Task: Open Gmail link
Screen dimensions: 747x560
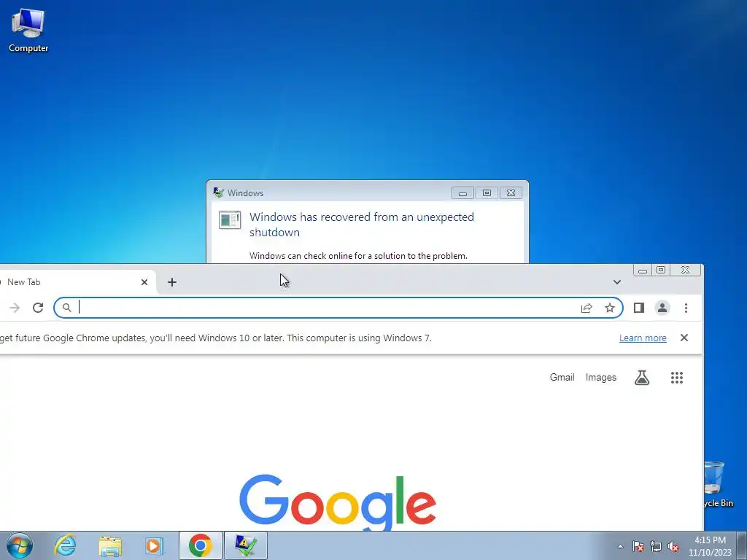Action: tap(562, 377)
